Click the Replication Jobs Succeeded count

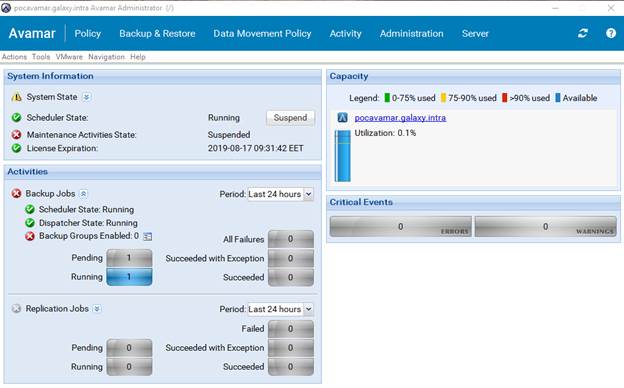291,367
